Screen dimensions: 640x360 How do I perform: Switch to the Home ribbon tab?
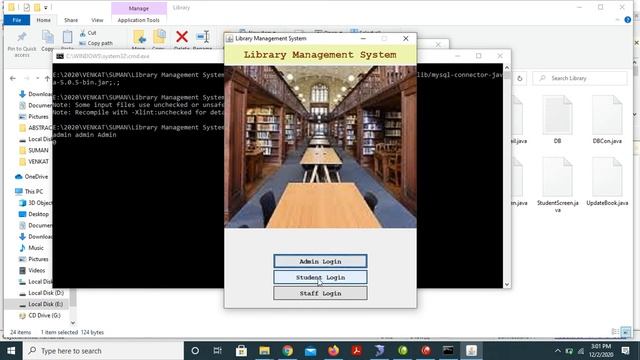(43, 20)
